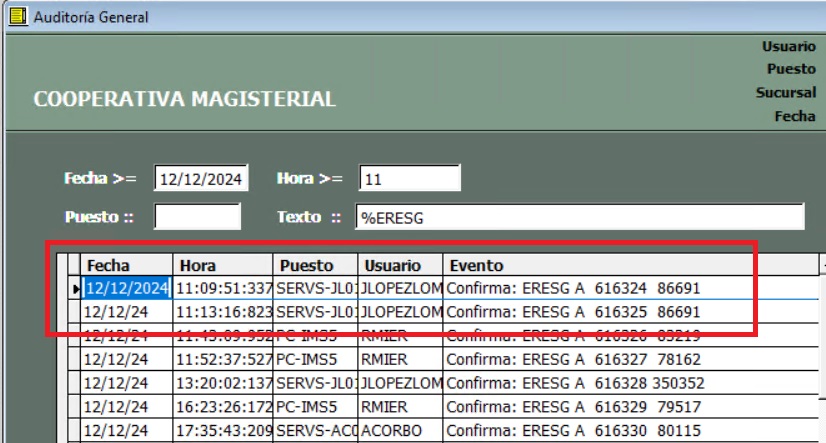Click the 11:13:16:823 time cell

[224, 312]
